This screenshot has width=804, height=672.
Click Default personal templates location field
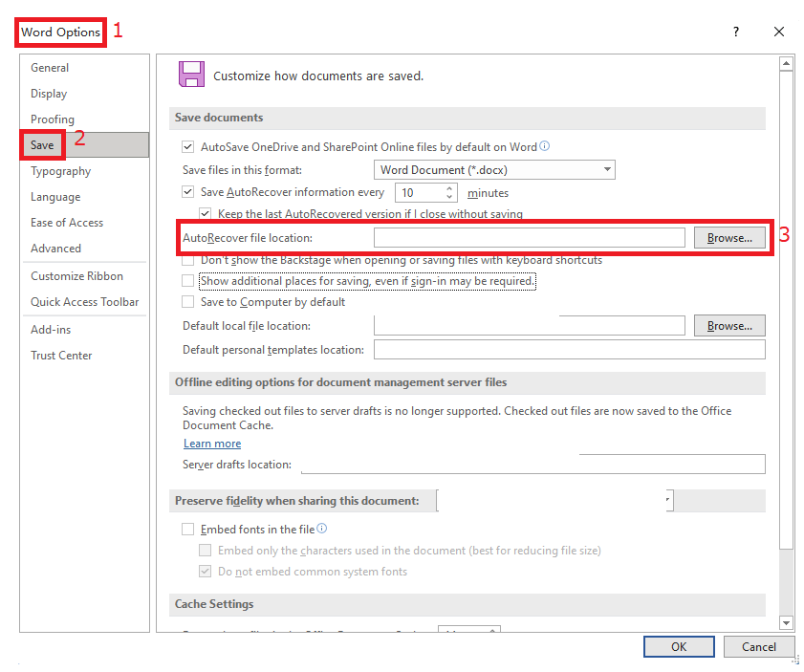[x=570, y=350]
